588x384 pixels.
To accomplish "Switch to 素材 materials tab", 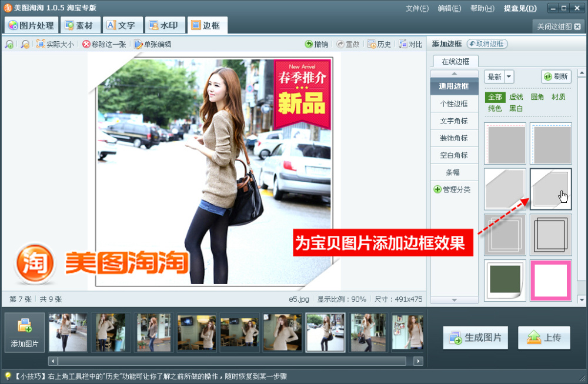I will coord(79,25).
